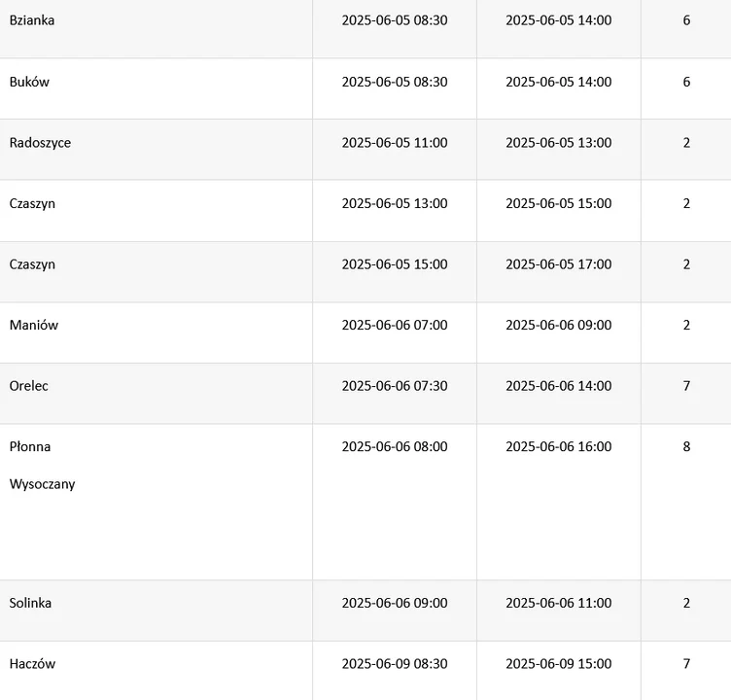Screen dimensions: 731x700
Task: Click the 2025-06-06 07:00 start cell
Action: pyautogui.click(x=395, y=326)
